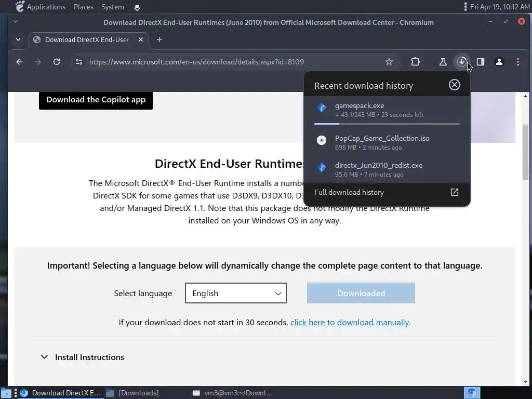This screenshot has width=532, height=399.
Task: Click the gamespack.exe download progress bar
Action: [x=387, y=124]
